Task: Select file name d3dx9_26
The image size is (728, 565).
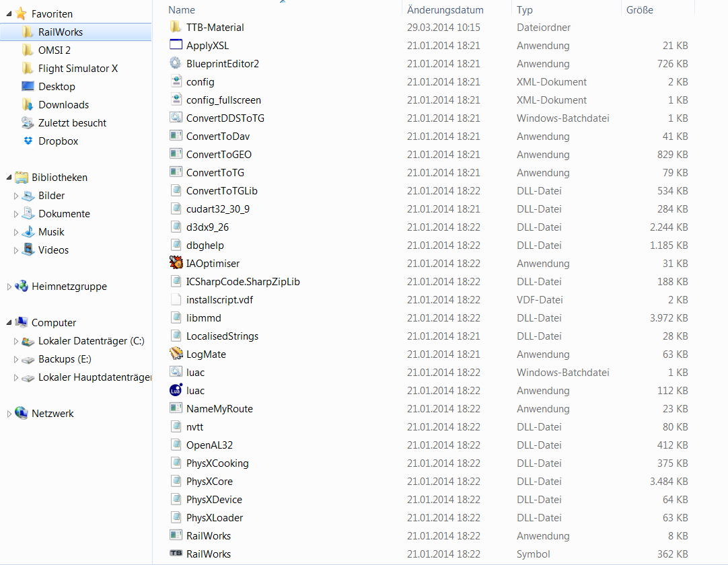Action: [207, 227]
